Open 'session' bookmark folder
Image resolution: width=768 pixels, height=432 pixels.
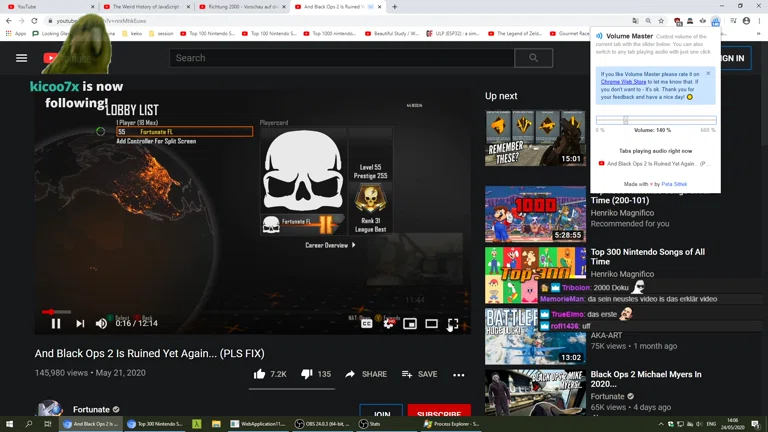click(161, 33)
